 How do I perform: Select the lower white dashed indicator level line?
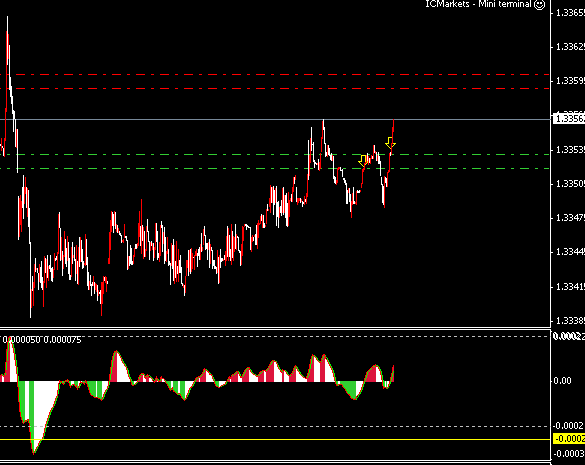pos(275,426)
